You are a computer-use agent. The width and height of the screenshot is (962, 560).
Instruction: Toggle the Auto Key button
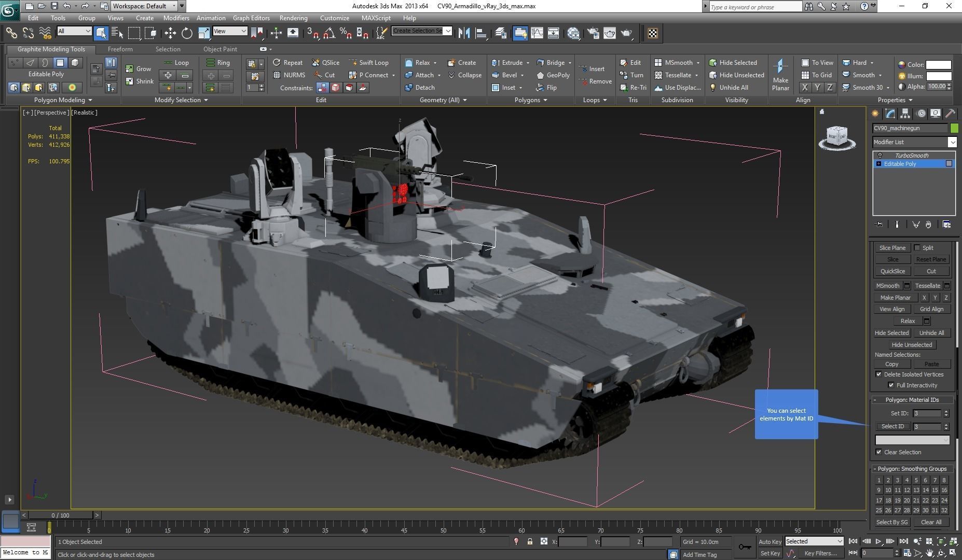(770, 542)
